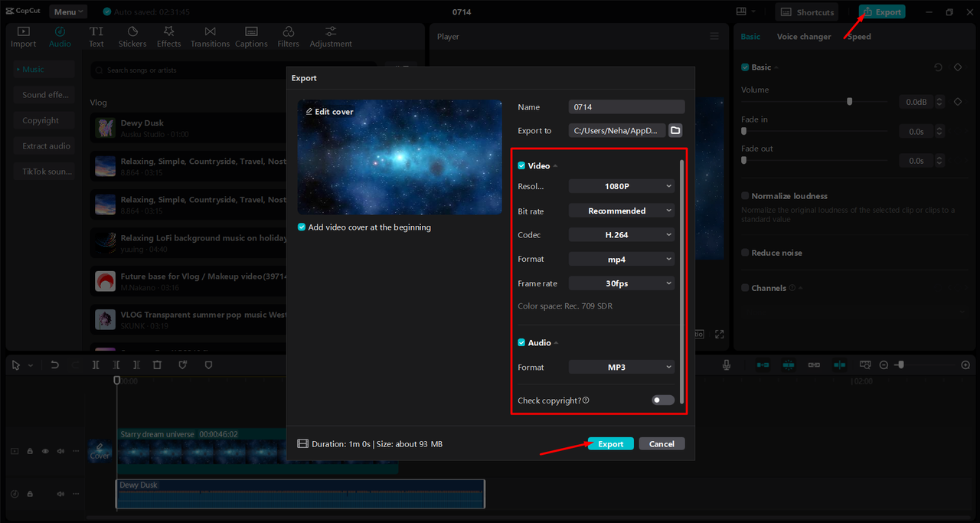
Task: Click the player fullscreen expand icon
Action: (x=719, y=334)
